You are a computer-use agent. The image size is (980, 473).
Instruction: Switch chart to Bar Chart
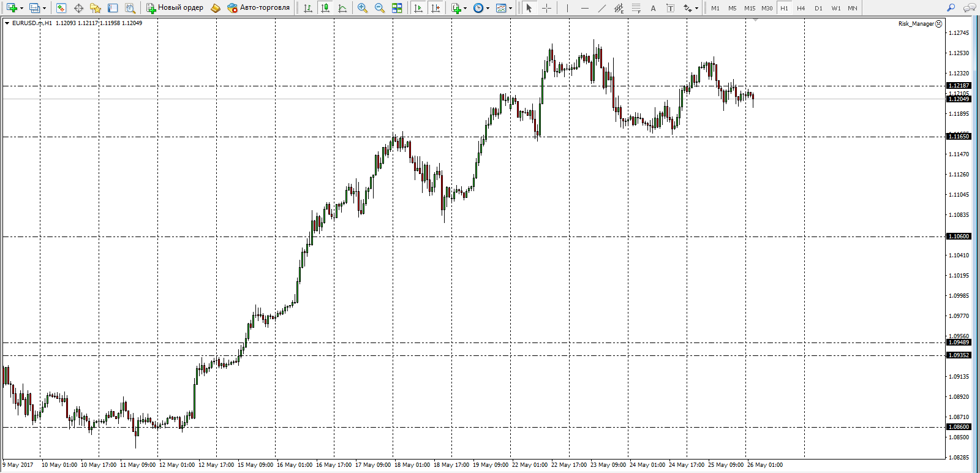click(308, 8)
